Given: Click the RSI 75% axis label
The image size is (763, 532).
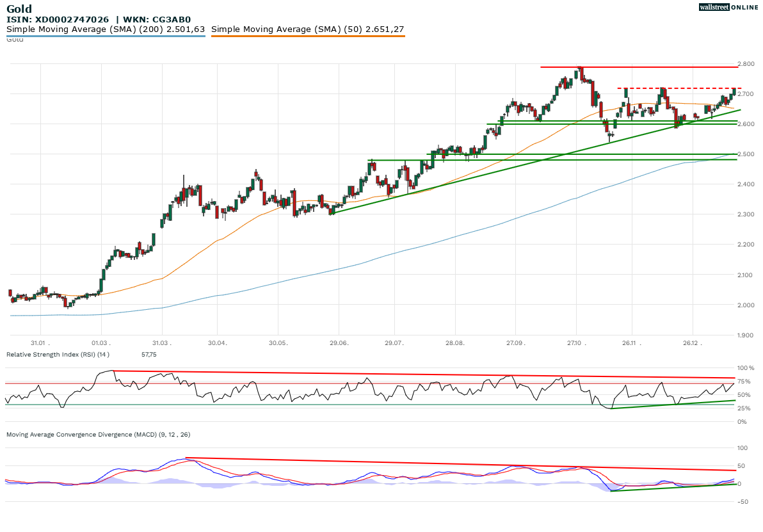Looking at the screenshot, I should tap(744, 382).
